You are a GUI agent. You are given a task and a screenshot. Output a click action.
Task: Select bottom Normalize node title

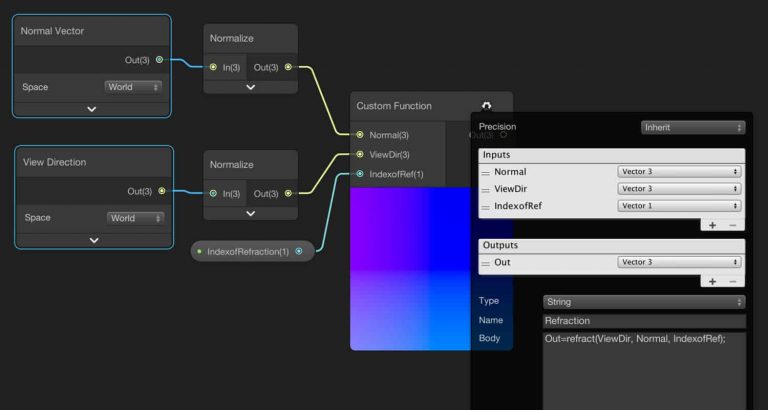tap(232, 165)
